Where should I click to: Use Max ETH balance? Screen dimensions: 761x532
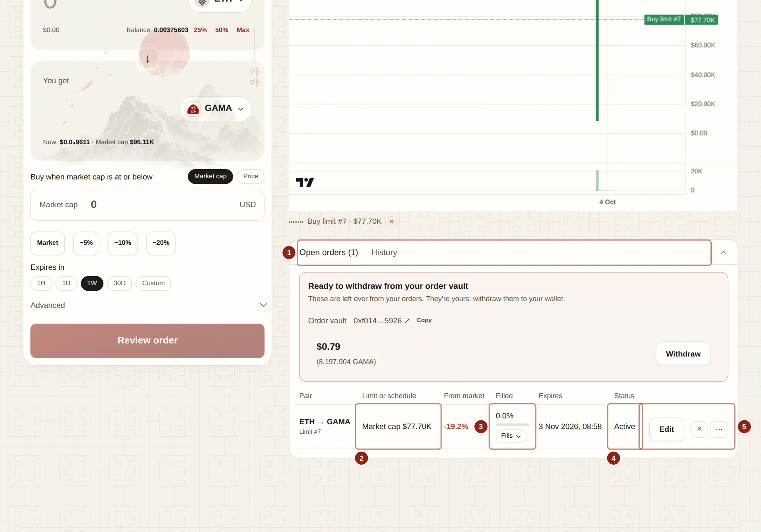point(243,30)
